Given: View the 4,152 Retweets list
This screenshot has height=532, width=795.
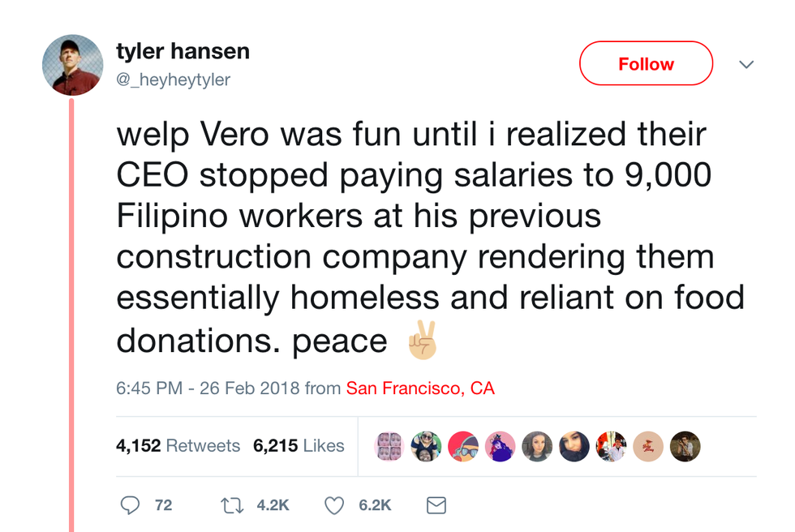Looking at the screenshot, I should pyautogui.click(x=178, y=446).
